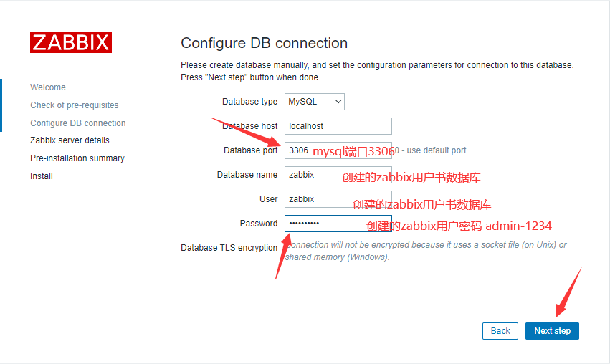This screenshot has width=610, height=364.
Task: Select the Database name field containing zabbix
Action: click(338, 175)
